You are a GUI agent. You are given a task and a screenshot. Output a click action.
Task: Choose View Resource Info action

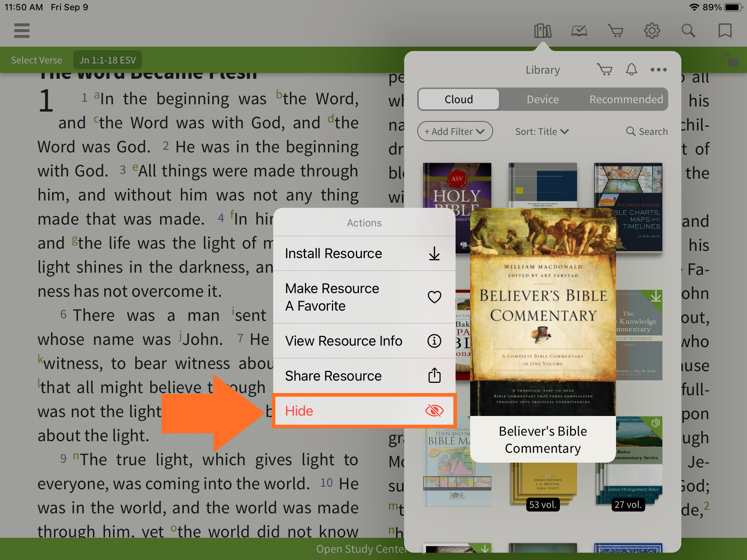click(364, 341)
